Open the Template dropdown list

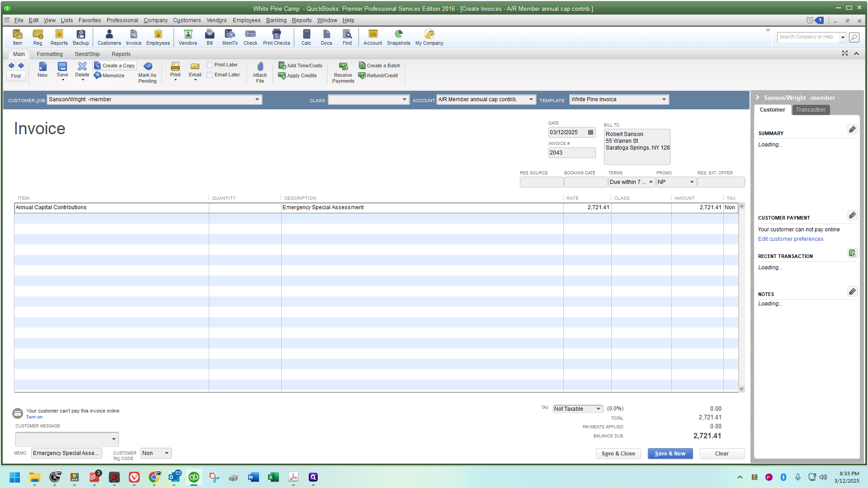[x=664, y=99]
